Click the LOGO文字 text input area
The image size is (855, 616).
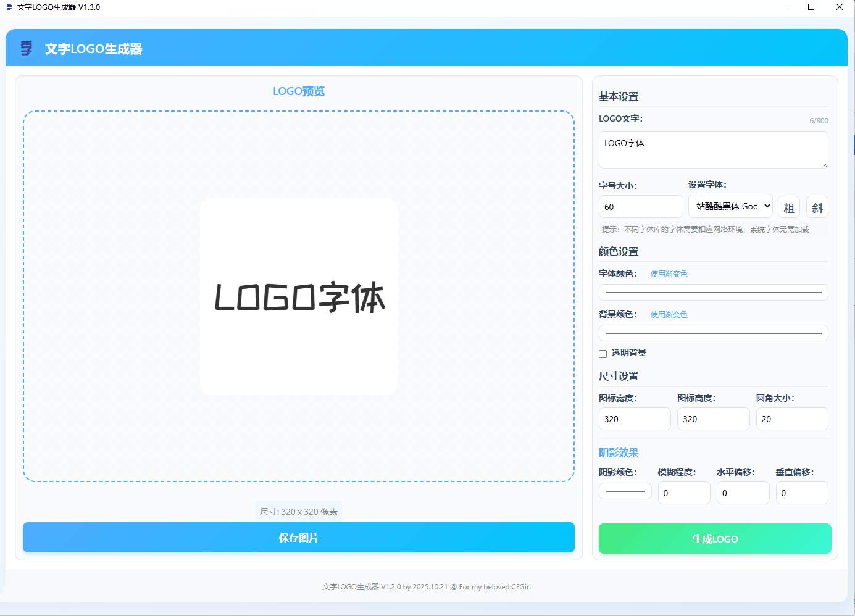713,149
